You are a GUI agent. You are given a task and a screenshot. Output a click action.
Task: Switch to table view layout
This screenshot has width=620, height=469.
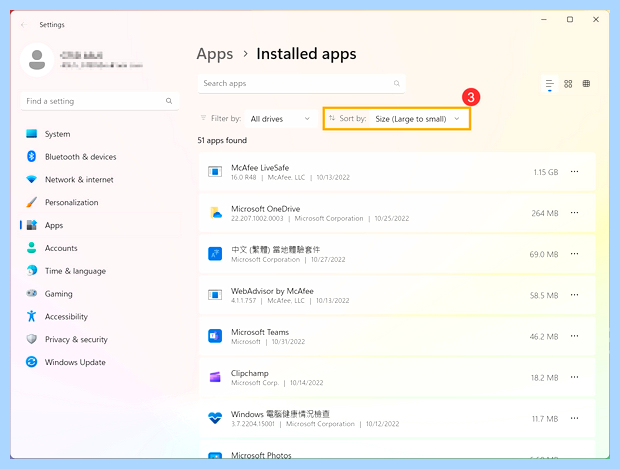tap(586, 84)
